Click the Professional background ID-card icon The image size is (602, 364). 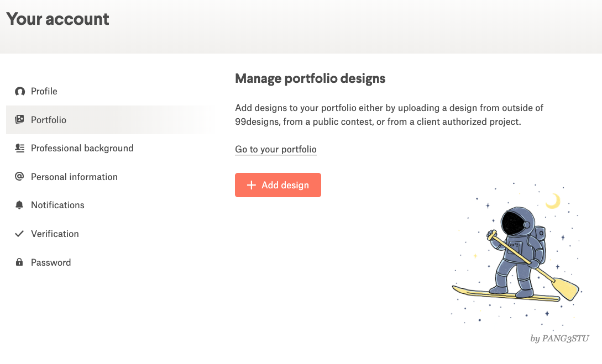pos(20,148)
